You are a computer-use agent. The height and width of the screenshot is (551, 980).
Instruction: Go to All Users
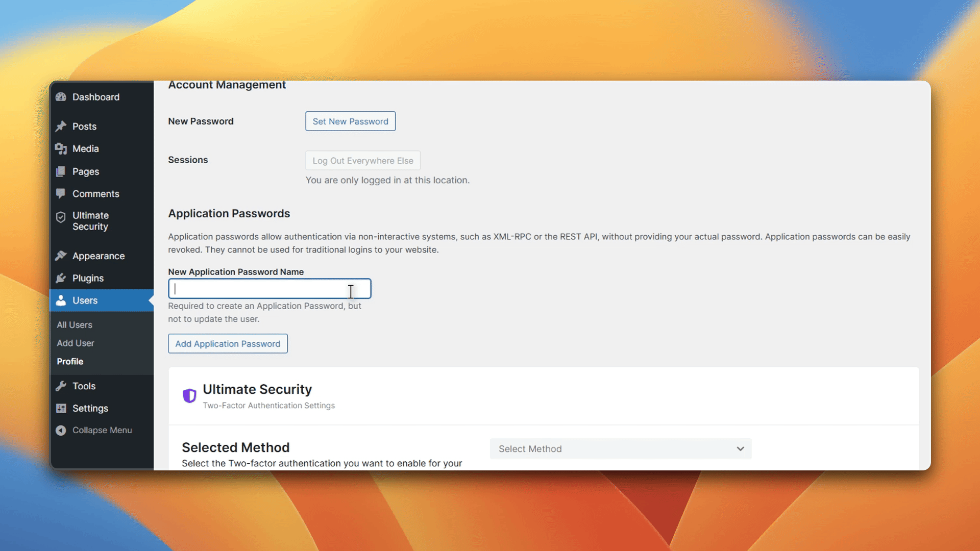pyautogui.click(x=75, y=324)
